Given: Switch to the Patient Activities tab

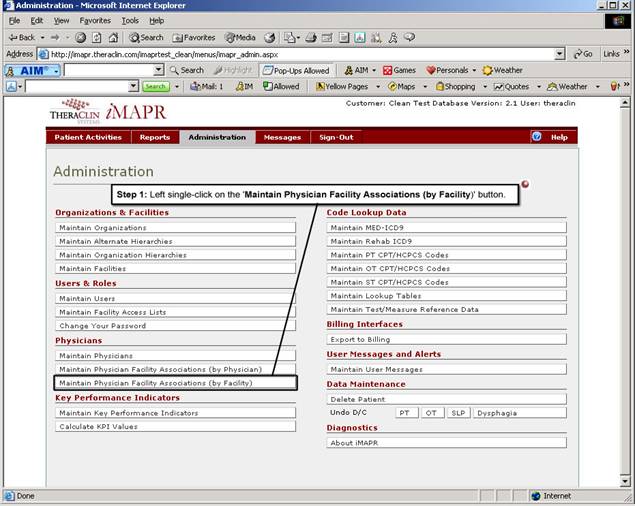Looking at the screenshot, I should 90,137.
